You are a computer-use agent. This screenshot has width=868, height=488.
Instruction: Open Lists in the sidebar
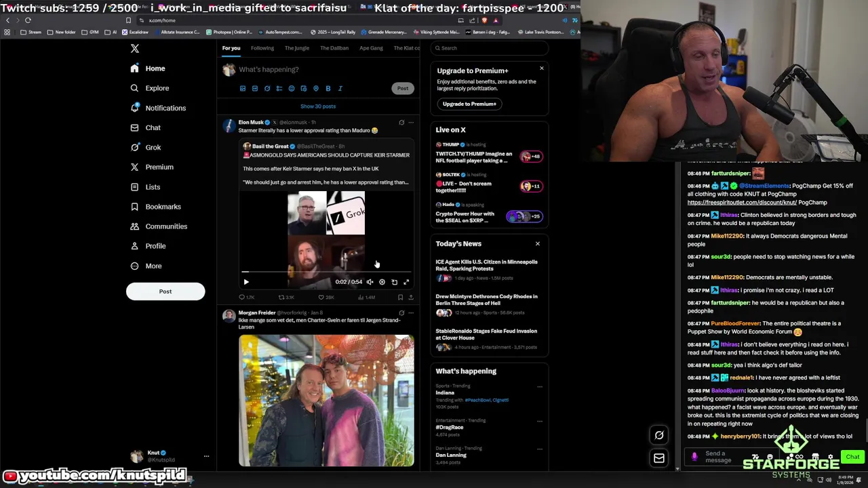pyautogui.click(x=145, y=187)
